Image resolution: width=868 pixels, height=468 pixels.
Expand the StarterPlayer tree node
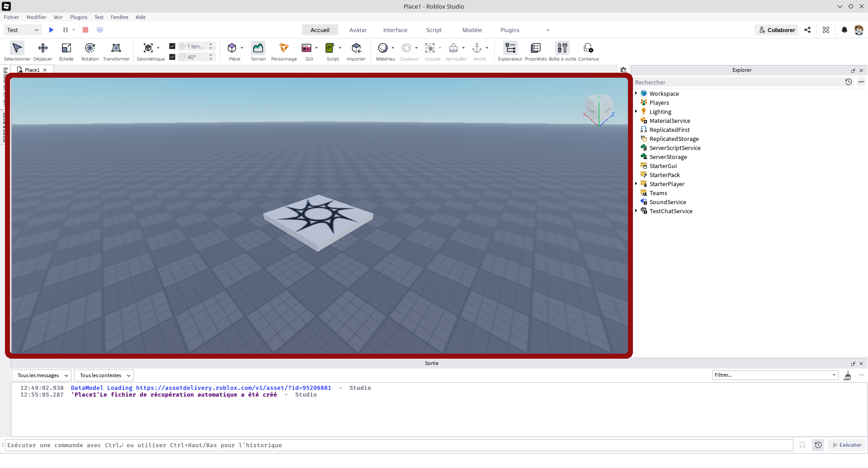(x=636, y=184)
